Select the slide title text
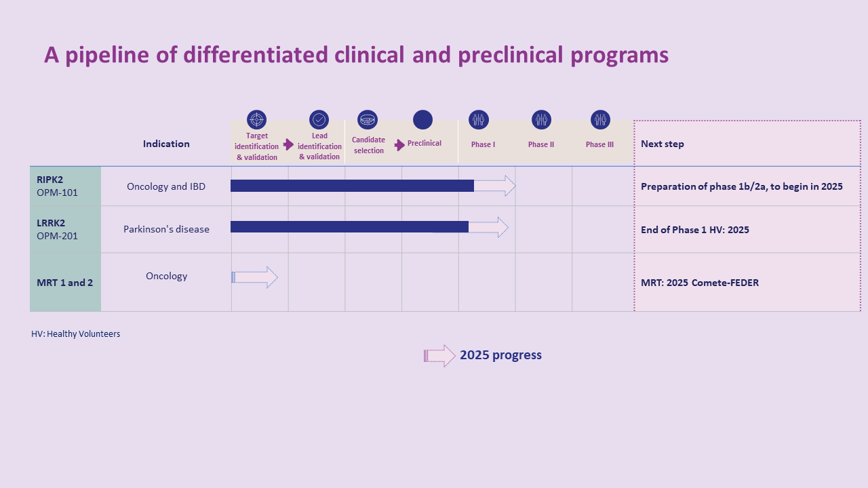 coord(357,55)
